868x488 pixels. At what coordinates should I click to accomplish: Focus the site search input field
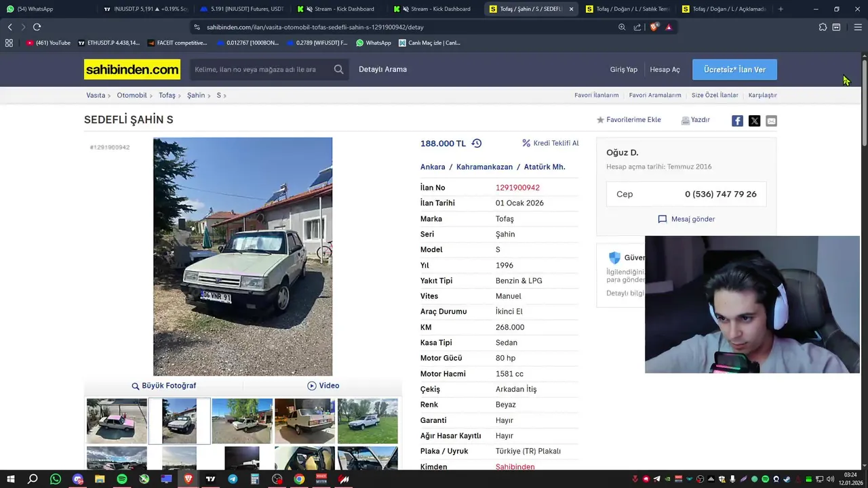point(261,69)
